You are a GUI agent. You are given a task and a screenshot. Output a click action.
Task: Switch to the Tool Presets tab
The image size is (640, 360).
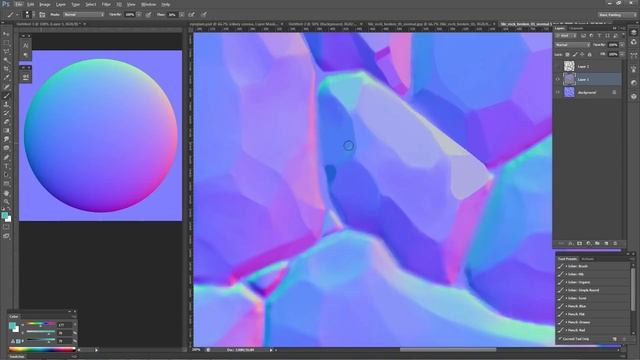coord(567,259)
